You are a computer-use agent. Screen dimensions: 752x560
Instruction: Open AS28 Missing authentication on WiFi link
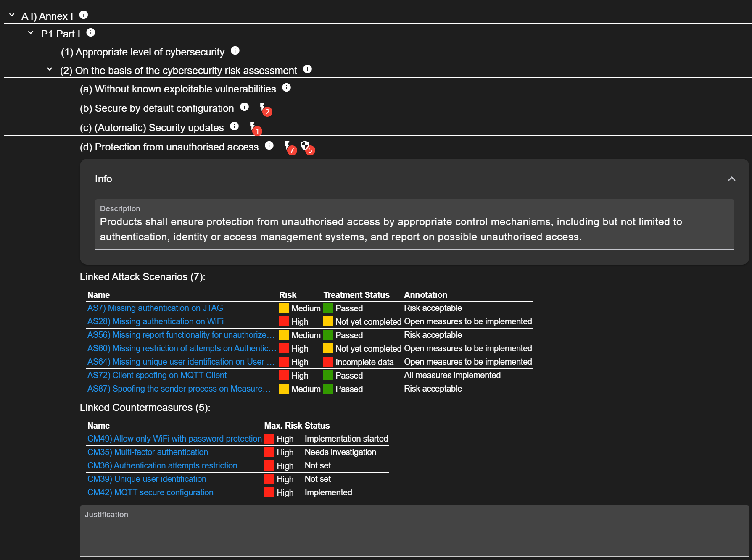pyautogui.click(x=155, y=321)
